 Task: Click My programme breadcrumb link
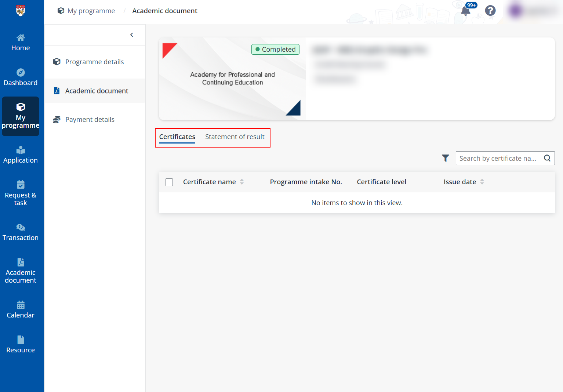tap(91, 11)
